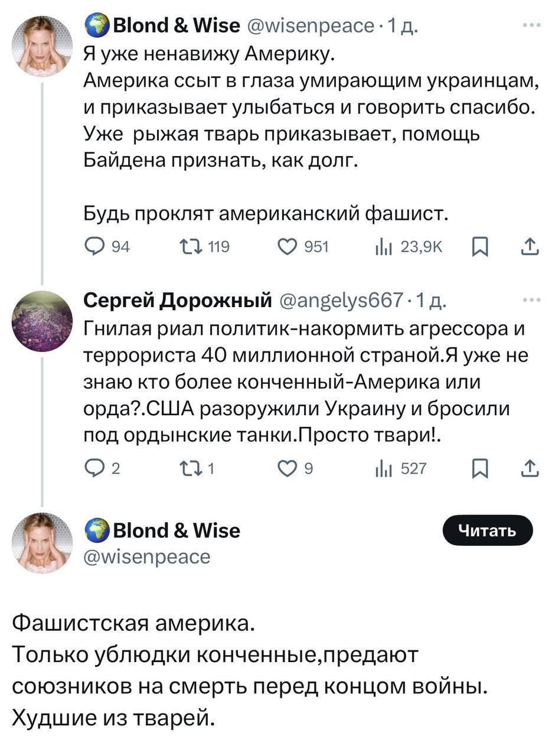Open Сергей Дорожный's profile avatar
The height and width of the screenshot is (756, 555).
tap(42, 322)
